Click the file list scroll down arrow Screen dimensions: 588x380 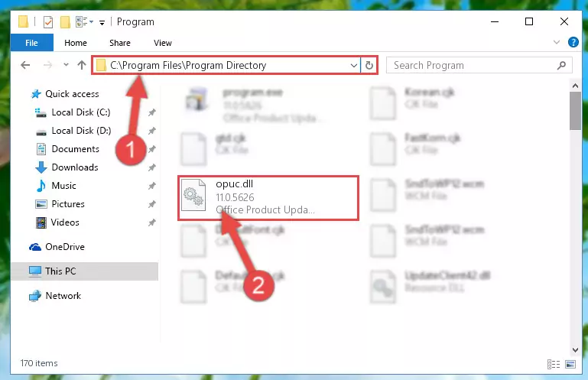pyautogui.click(x=575, y=349)
